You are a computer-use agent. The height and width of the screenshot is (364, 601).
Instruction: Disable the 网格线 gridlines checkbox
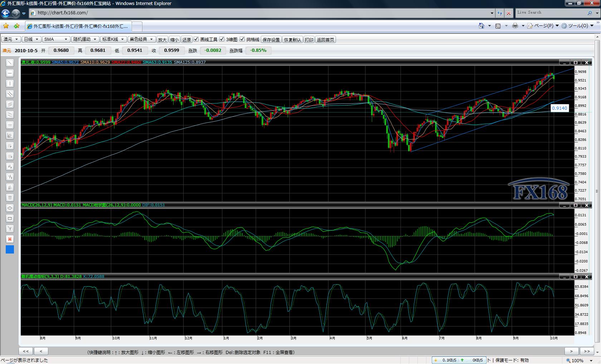click(x=242, y=39)
